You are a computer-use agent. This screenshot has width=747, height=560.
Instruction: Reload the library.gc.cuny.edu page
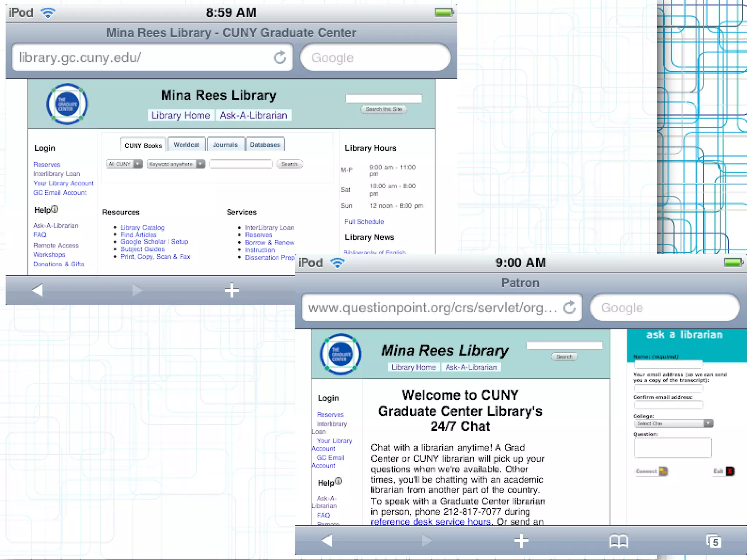(280, 57)
